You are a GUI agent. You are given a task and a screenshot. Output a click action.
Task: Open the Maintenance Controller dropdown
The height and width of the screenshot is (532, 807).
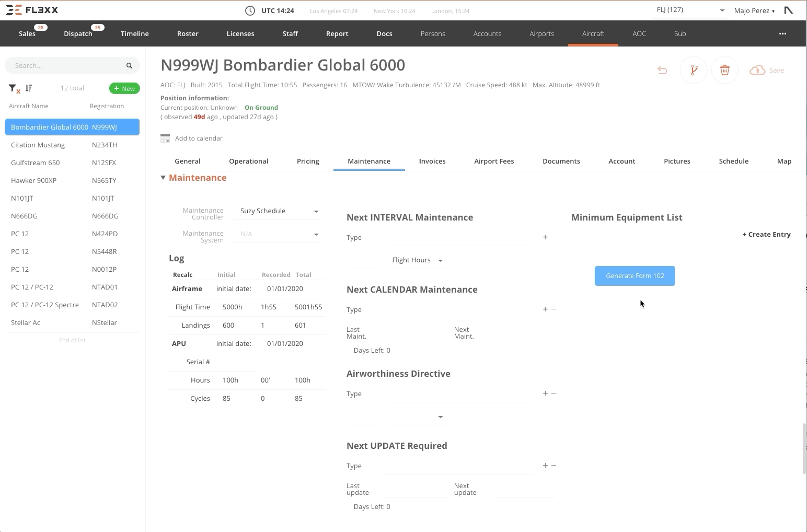[316, 212]
